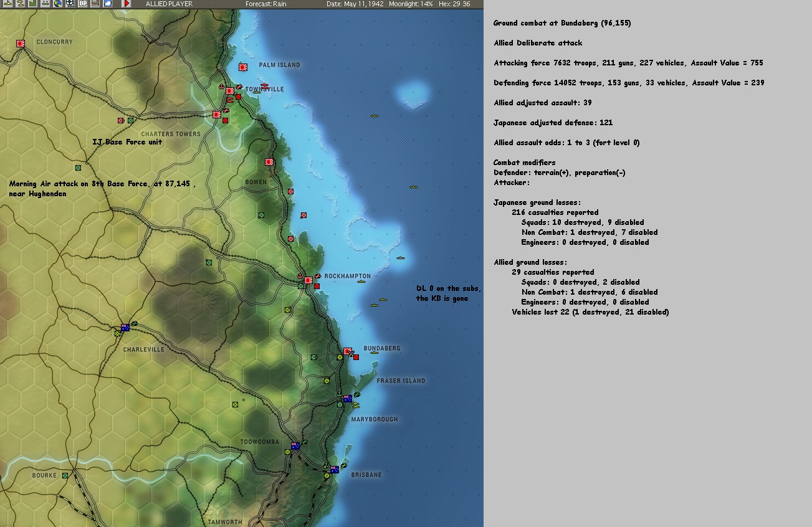
Task: Click the red arrow end-turn icon
Action: pos(127,4)
